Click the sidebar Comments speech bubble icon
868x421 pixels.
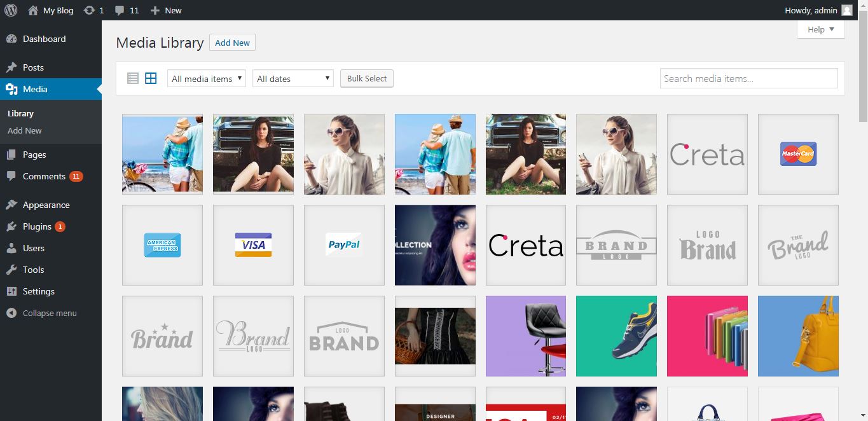pyautogui.click(x=11, y=176)
